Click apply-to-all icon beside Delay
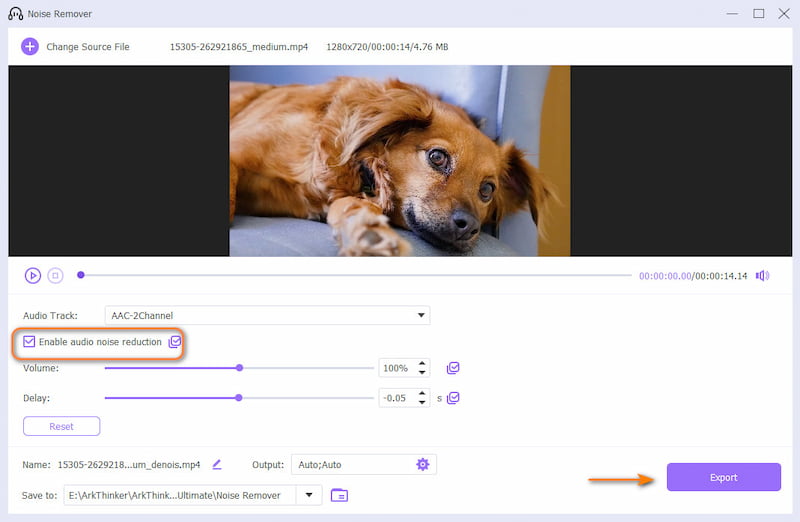This screenshot has height=522, width=800. click(x=453, y=398)
